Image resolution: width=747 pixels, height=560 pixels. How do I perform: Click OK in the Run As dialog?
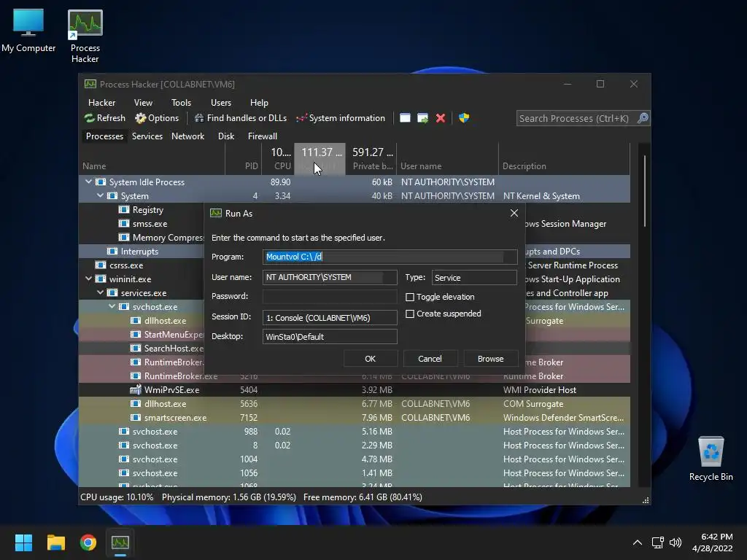[370, 359]
